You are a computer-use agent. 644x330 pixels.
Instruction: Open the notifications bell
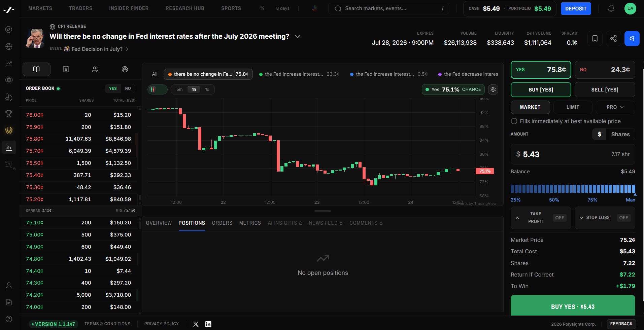click(x=611, y=8)
